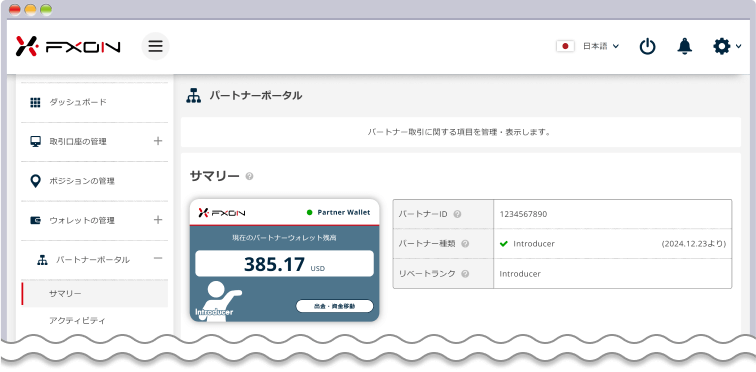This screenshot has width=756, height=372.
Task: Open ポジションの管理 menu item
Action: (x=82, y=181)
